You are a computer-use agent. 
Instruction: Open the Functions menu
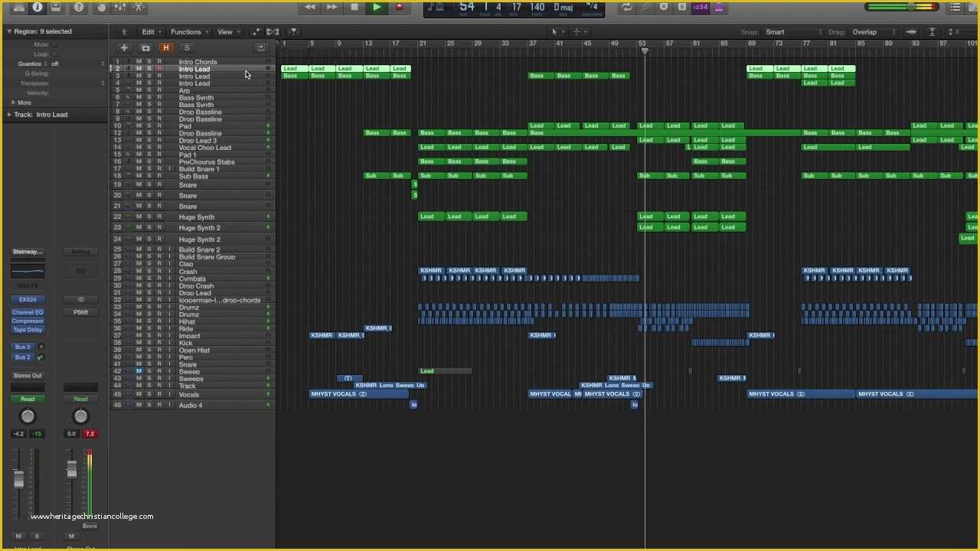click(x=189, y=32)
